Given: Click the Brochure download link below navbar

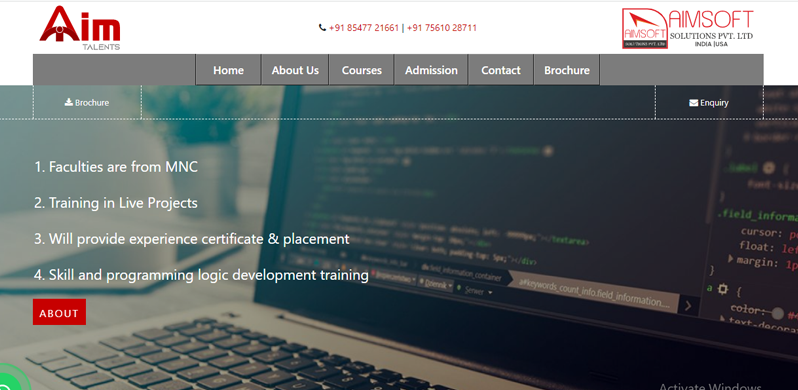Looking at the screenshot, I should point(87,102).
